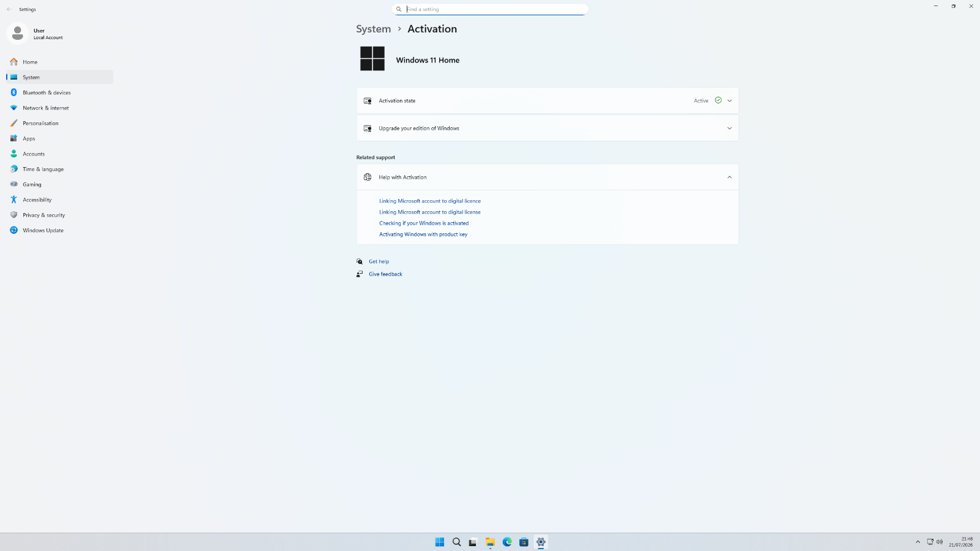The width and height of the screenshot is (980, 551).
Task: Click the Bluetooth & devices sidebar icon
Action: [13, 92]
